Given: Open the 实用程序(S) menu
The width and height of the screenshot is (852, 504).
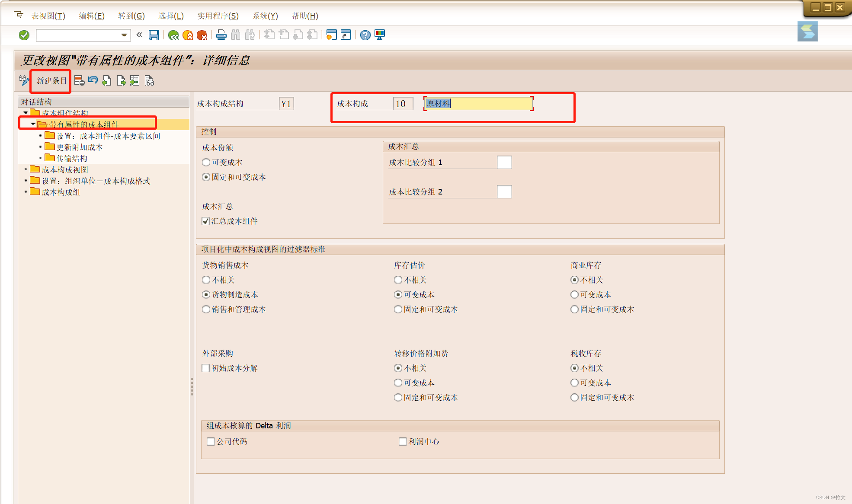Looking at the screenshot, I should coord(218,16).
